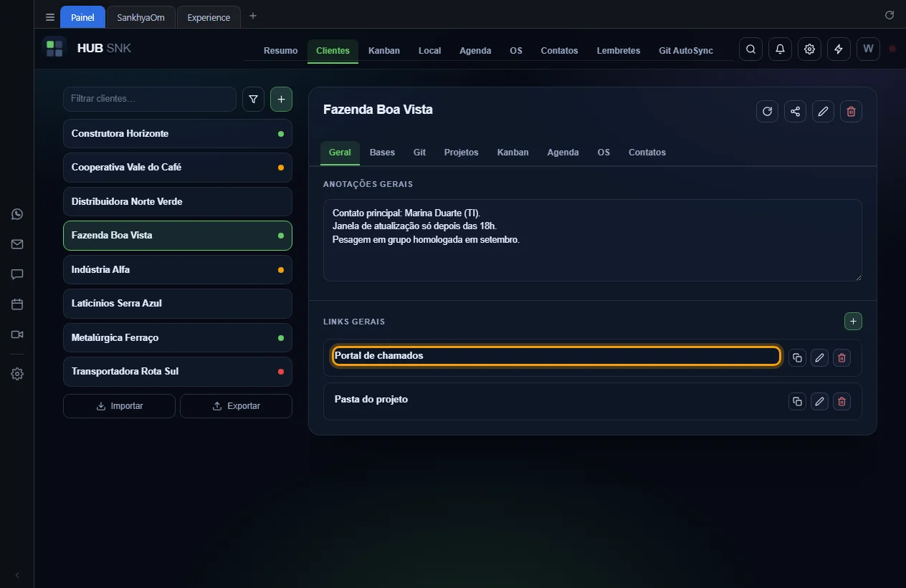Open the search icon in header
The image size is (906, 588).
(750, 49)
